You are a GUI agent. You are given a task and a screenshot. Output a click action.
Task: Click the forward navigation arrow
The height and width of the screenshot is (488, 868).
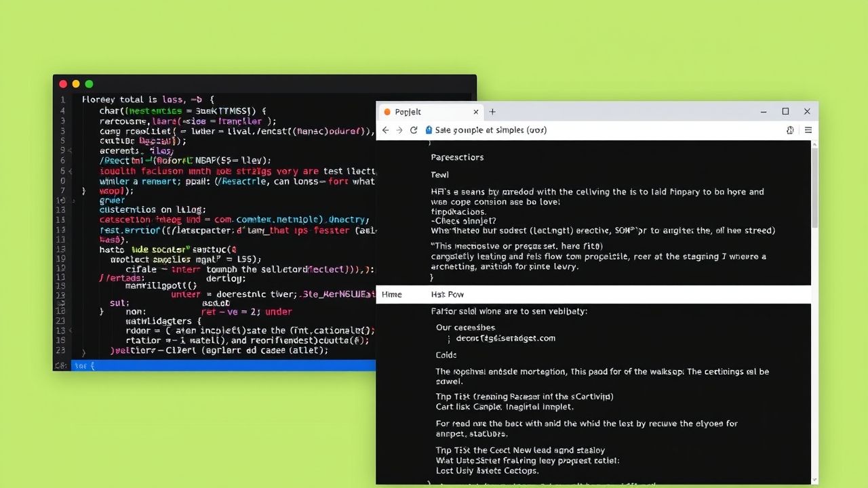point(399,129)
